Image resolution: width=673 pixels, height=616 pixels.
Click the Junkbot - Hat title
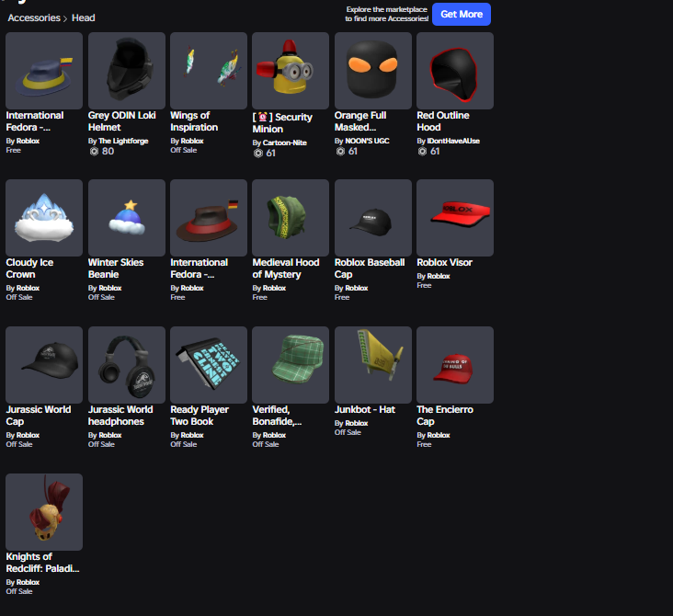click(x=365, y=409)
